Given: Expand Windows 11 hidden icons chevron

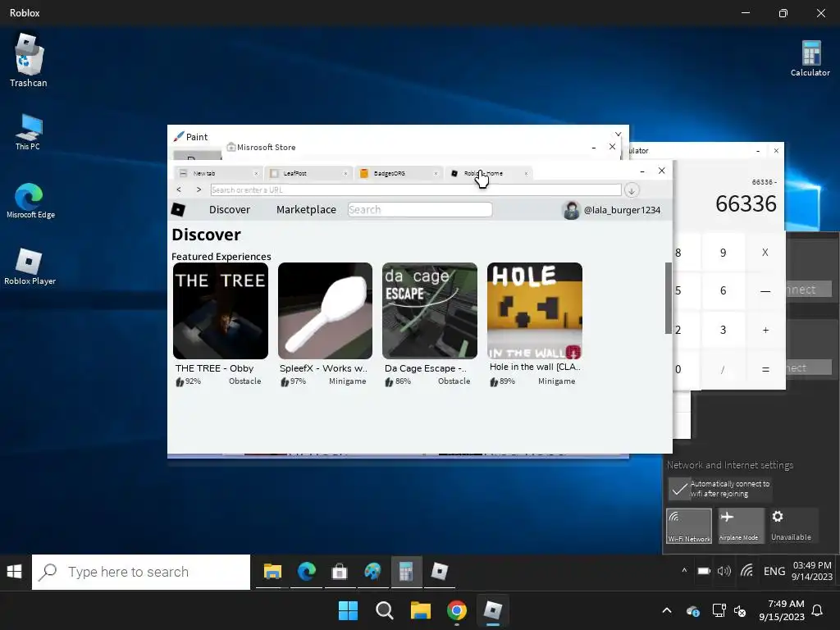Looking at the screenshot, I should coord(667,610).
